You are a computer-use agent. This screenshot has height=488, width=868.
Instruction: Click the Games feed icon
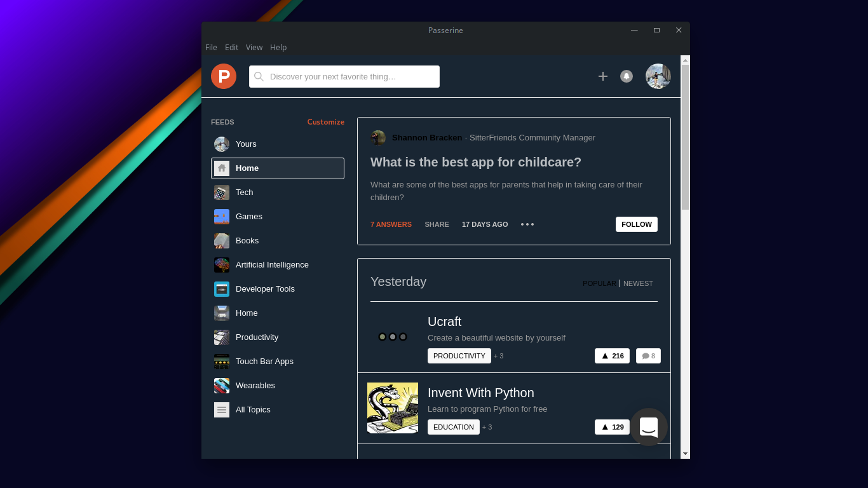pyautogui.click(x=222, y=217)
